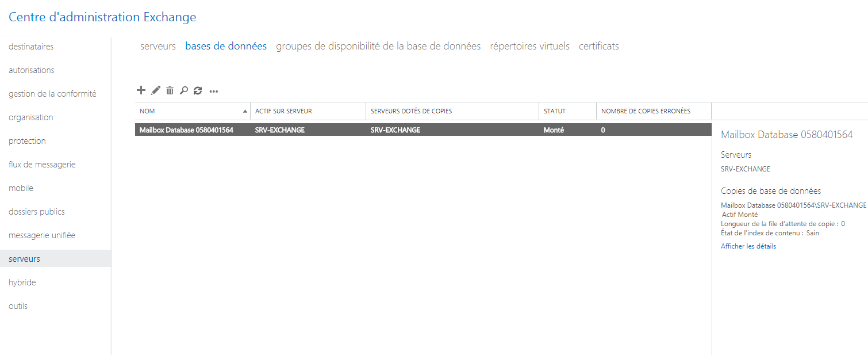This screenshot has height=355, width=868.
Task: Open search with the magnifier icon
Action: tap(184, 90)
